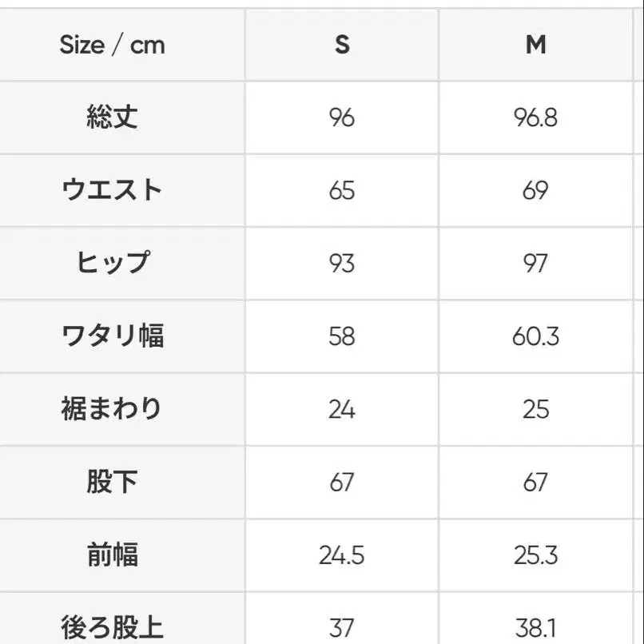Click the 前幅 S value 24.5
The width and height of the screenshot is (644, 644).
point(342,555)
